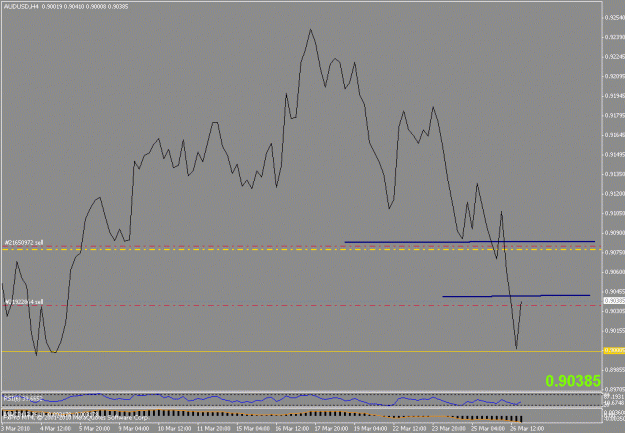Click the '22 Mar 12:00' time label
625x433 pixels.
[x=410, y=429]
